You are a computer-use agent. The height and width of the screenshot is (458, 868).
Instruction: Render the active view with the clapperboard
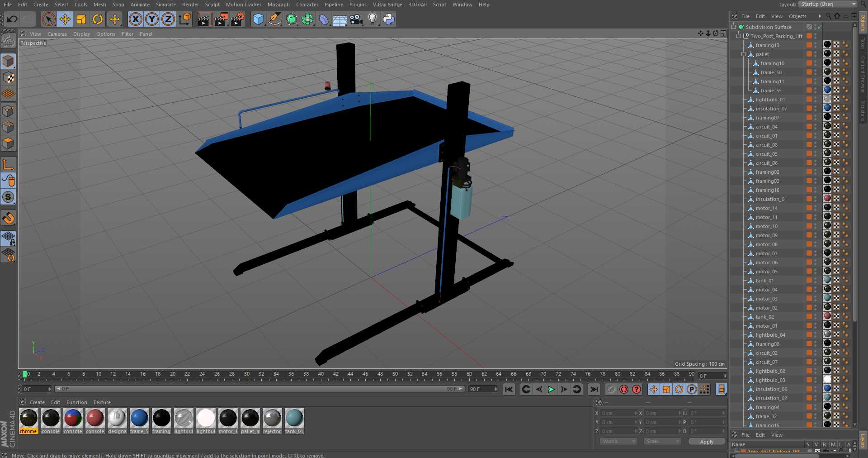click(204, 19)
